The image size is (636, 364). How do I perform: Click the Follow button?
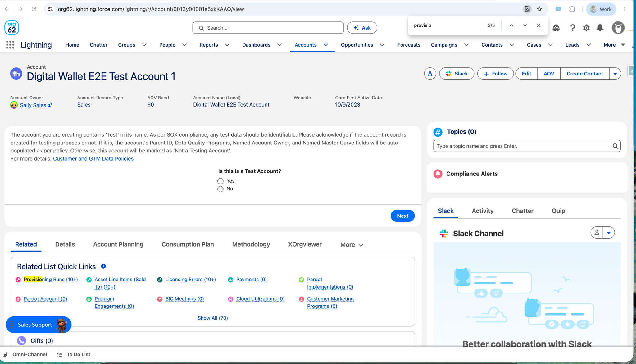click(495, 74)
